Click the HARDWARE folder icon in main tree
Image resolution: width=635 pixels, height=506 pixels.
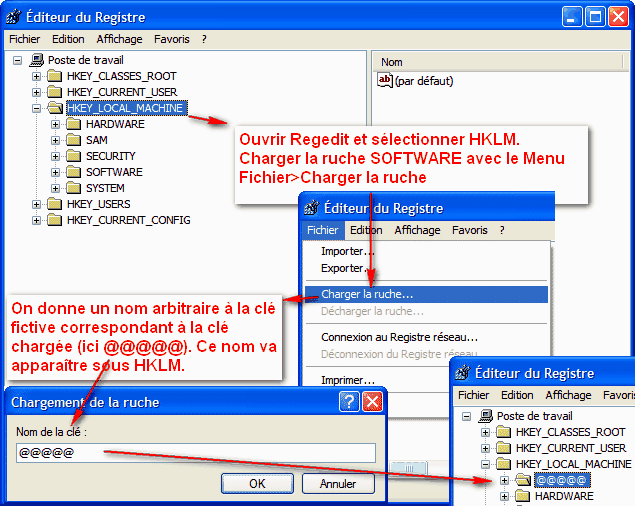pyautogui.click(x=73, y=124)
